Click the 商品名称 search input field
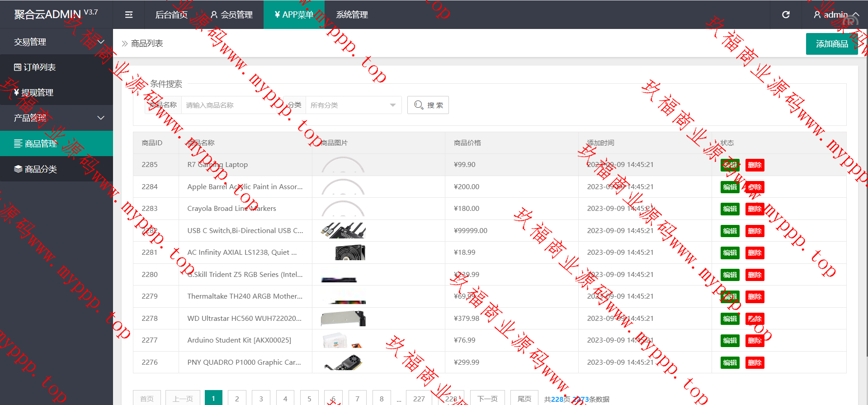Image resolution: width=868 pixels, height=405 pixels. tap(228, 105)
